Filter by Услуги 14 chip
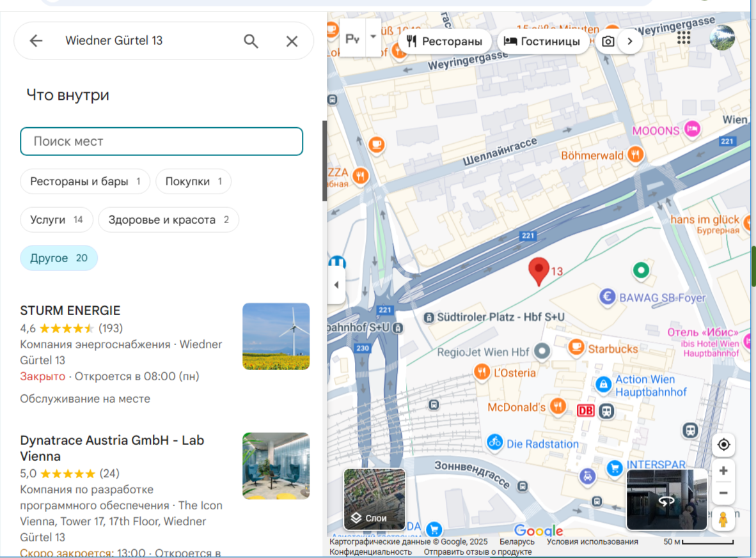This screenshot has height=558, width=756. pyautogui.click(x=56, y=220)
